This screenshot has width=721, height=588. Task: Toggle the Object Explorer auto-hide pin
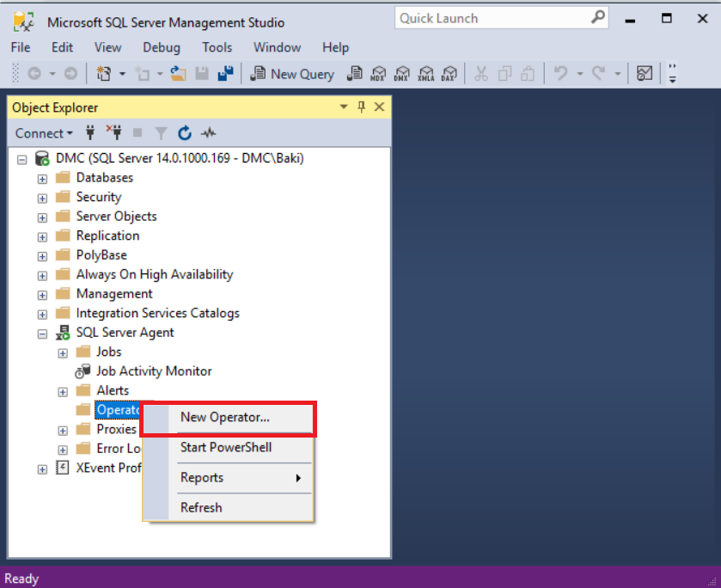click(361, 107)
